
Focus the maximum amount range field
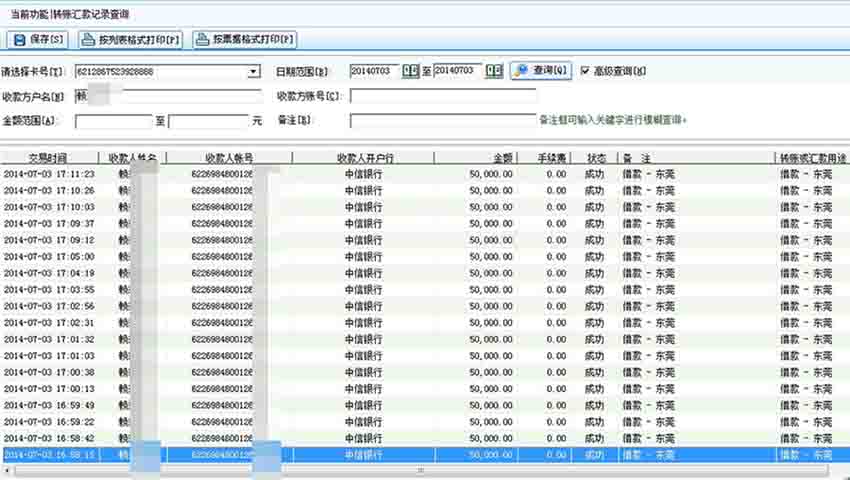coord(208,121)
